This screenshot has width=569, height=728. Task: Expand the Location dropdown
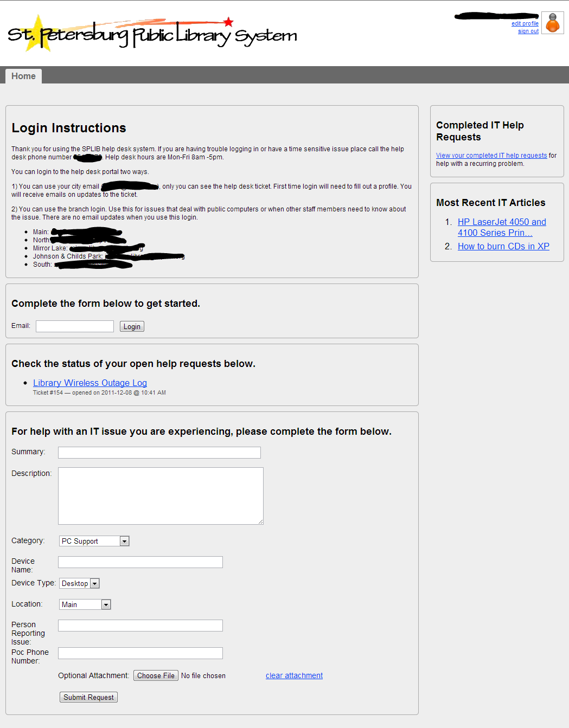85,604
